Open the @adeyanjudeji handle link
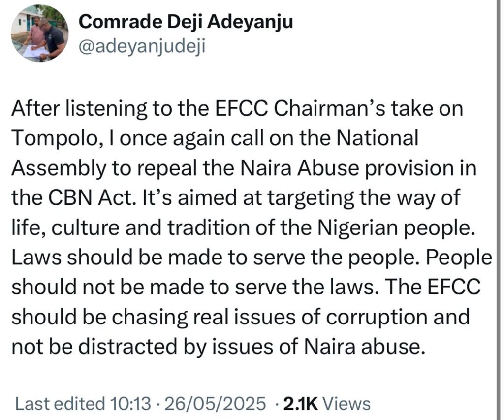 pyautogui.click(x=142, y=47)
